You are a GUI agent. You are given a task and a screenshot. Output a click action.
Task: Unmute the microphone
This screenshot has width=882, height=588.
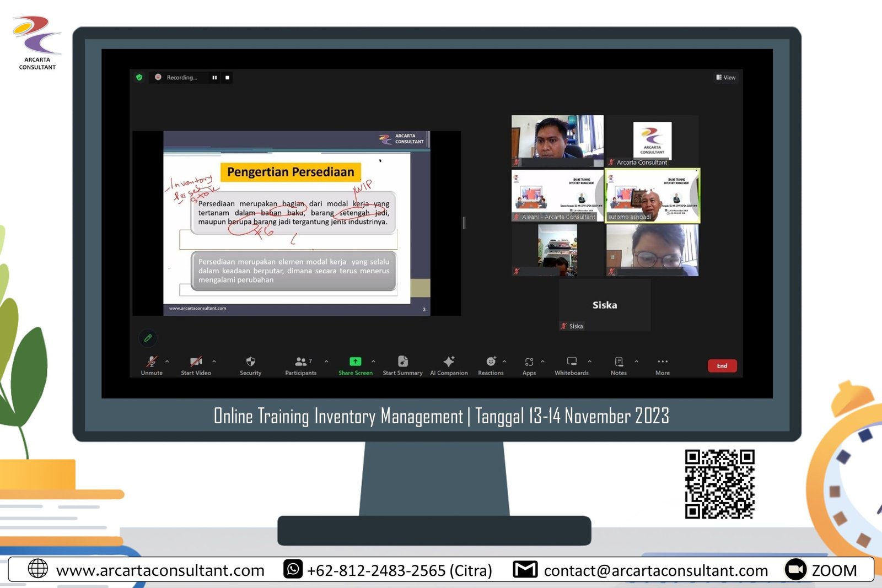tap(152, 362)
